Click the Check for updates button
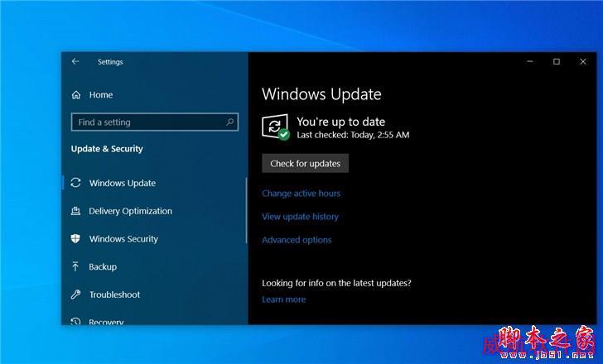Viewport: 603px width, 364px height. 306,163
